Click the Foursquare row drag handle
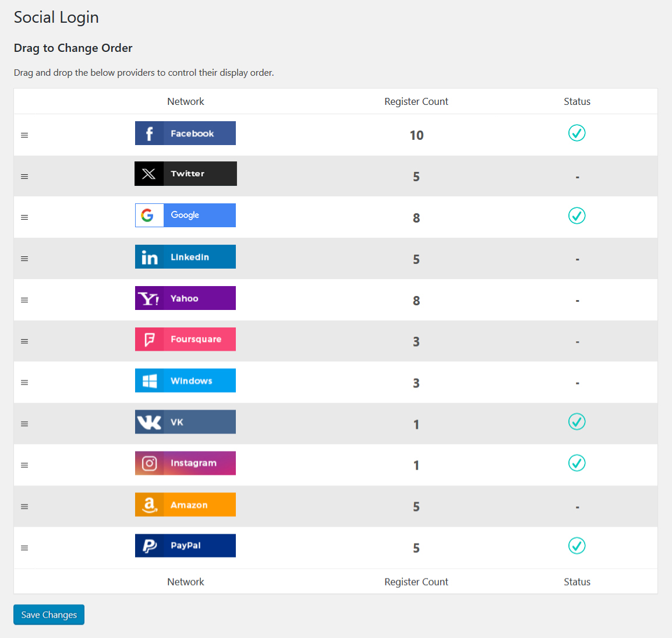The height and width of the screenshot is (638, 672). coord(24,341)
